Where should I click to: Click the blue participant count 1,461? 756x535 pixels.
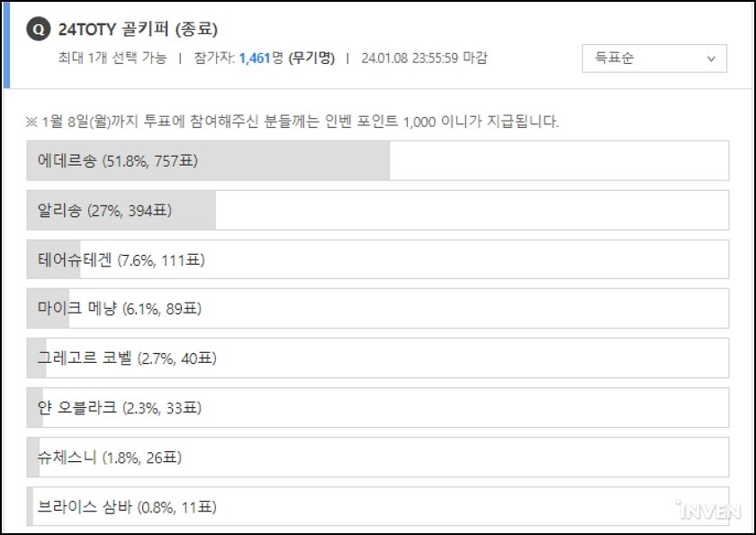(255, 59)
